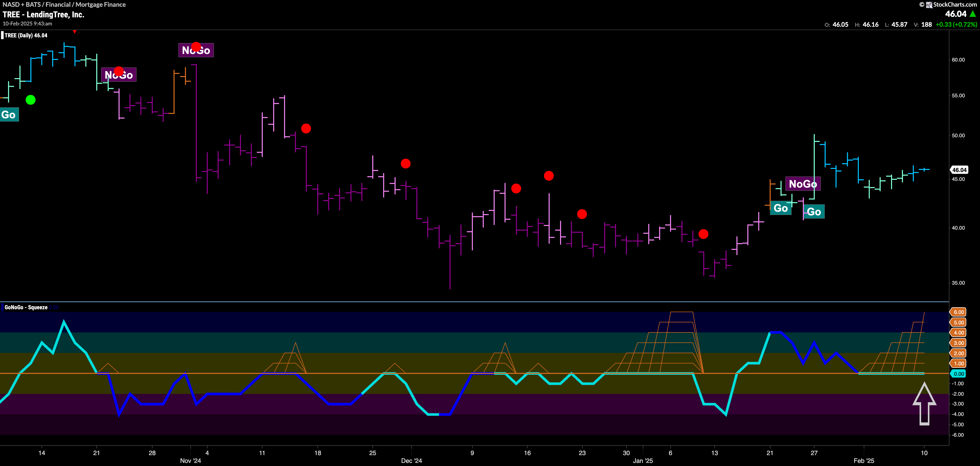This screenshot has width=980, height=466.
Task: Click the cyan 0.00 oscillator axis tag
Action: tap(958, 374)
